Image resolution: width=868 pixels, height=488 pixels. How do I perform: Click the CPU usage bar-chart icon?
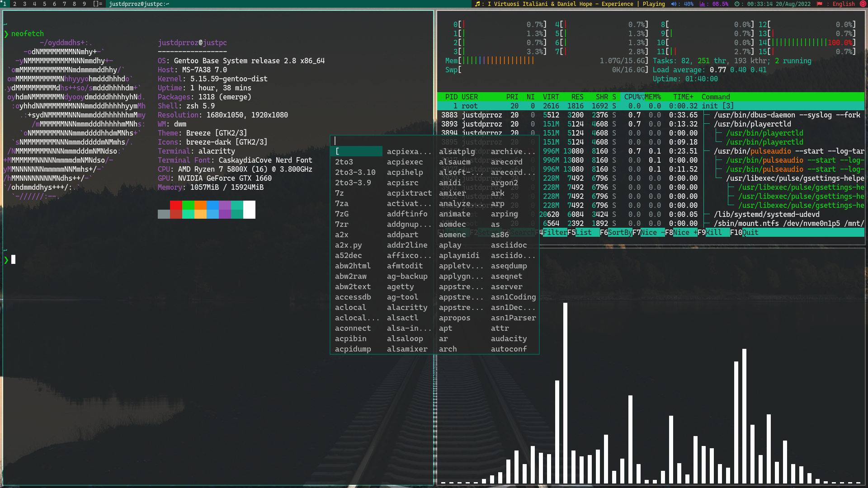pos(702,4)
